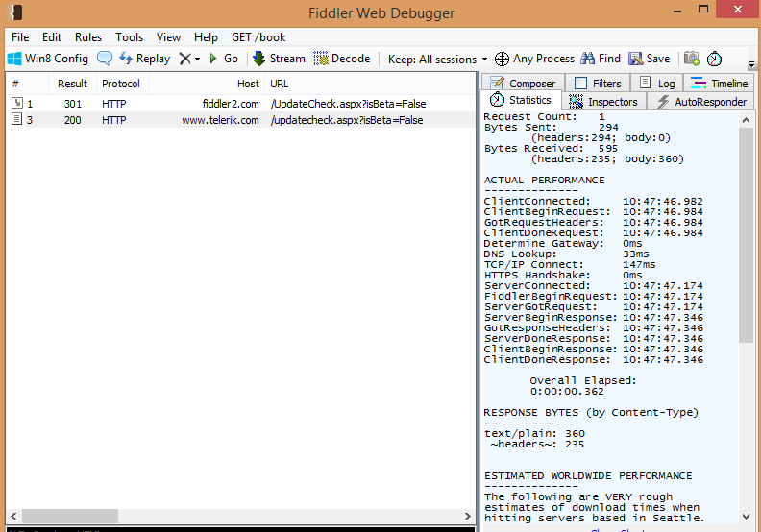Click the Win8 Config toolbar button
Screen dimensions: 761x532
tap(48, 59)
